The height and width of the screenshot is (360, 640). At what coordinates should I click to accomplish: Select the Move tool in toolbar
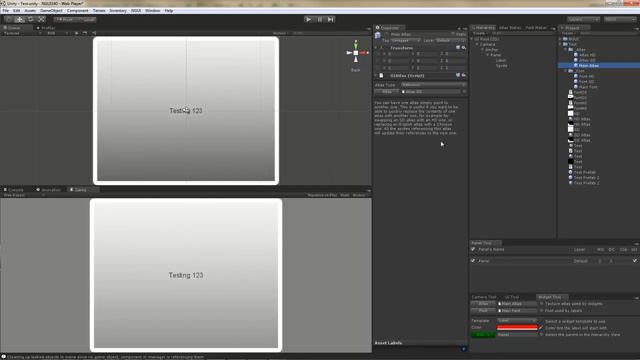[20, 19]
